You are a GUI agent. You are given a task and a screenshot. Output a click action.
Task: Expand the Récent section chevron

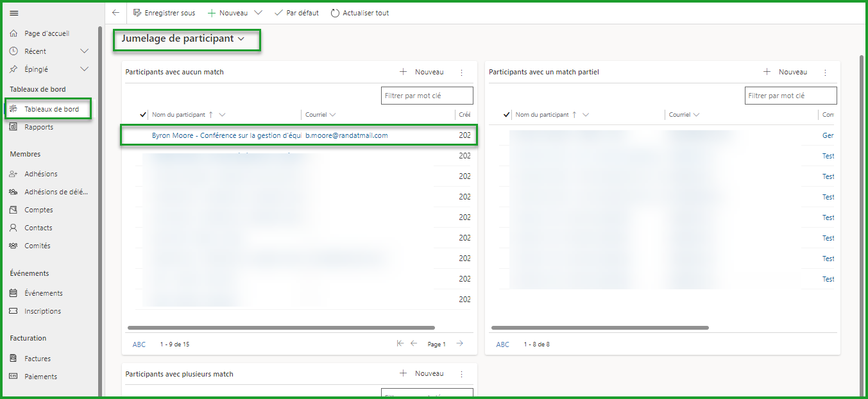pos(84,51)
